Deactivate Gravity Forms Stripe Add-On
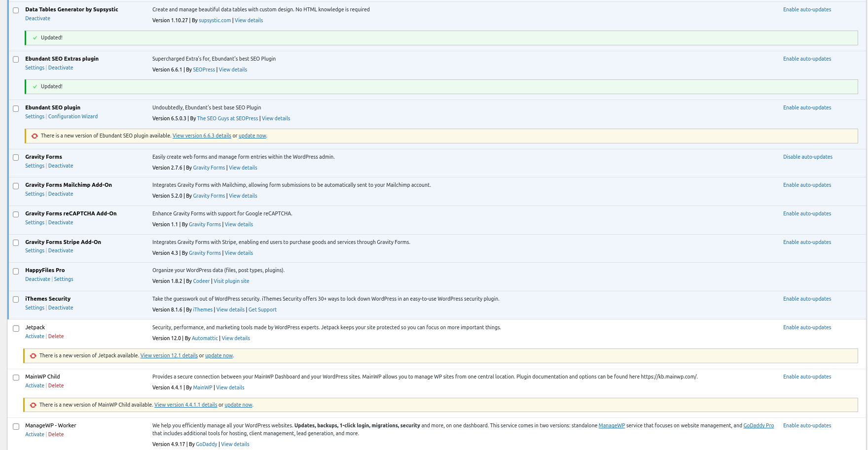The image size is (868, 450). [x=60, y=251]
